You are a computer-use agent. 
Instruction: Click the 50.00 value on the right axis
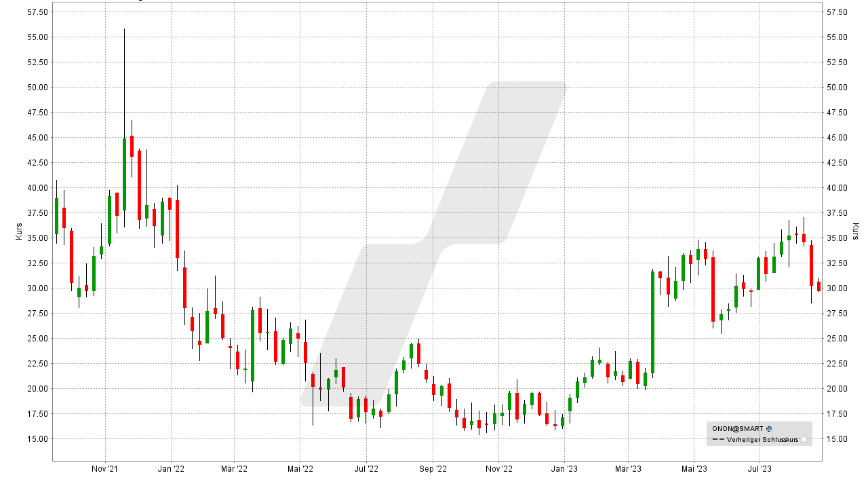[837, 88]
